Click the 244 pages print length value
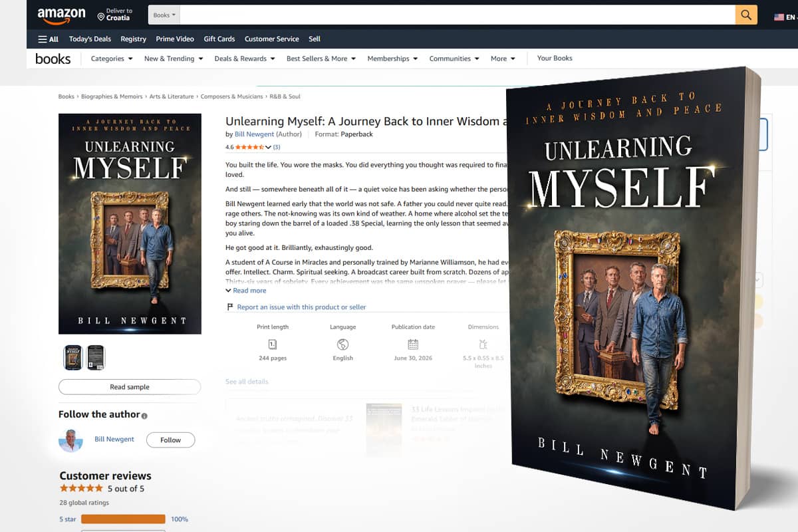Screen dimensions: 798x532 (273, 358)
